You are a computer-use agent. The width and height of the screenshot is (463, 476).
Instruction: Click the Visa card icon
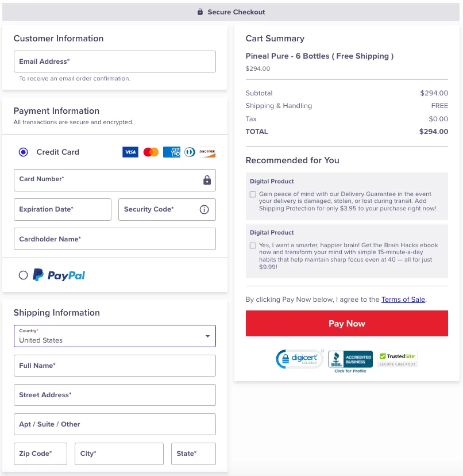(x=130, y=152)
